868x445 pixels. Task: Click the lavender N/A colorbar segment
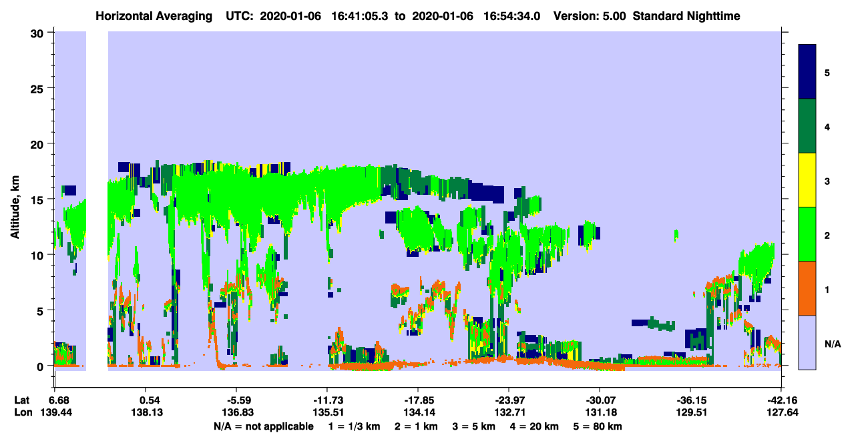coord(807,342)
